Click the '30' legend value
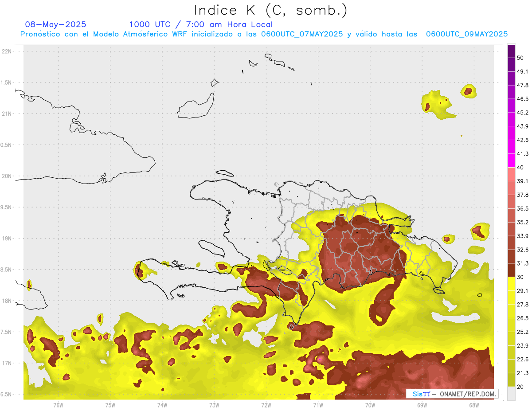The image size is (532, 411). click(x=520, y=277)
